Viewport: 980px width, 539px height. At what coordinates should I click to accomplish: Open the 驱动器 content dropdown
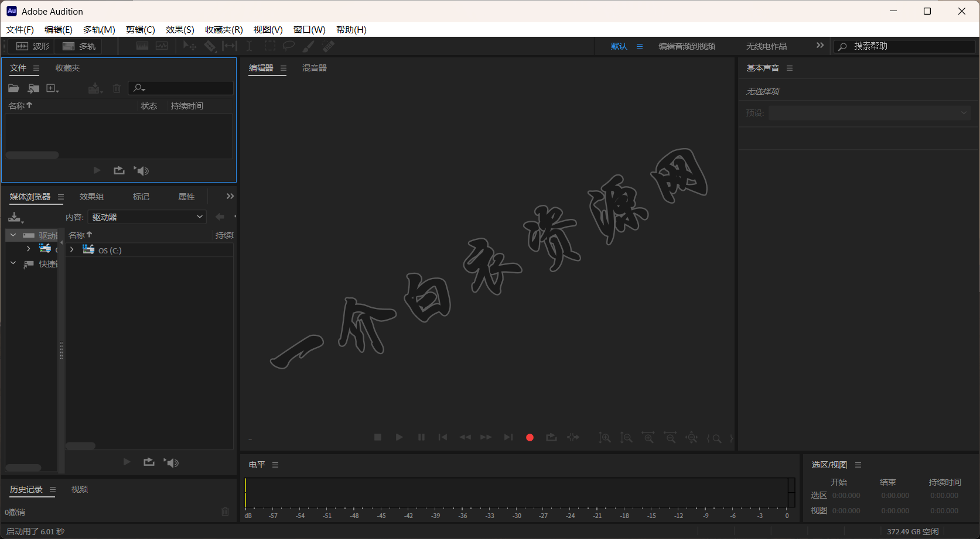(147, 217)
